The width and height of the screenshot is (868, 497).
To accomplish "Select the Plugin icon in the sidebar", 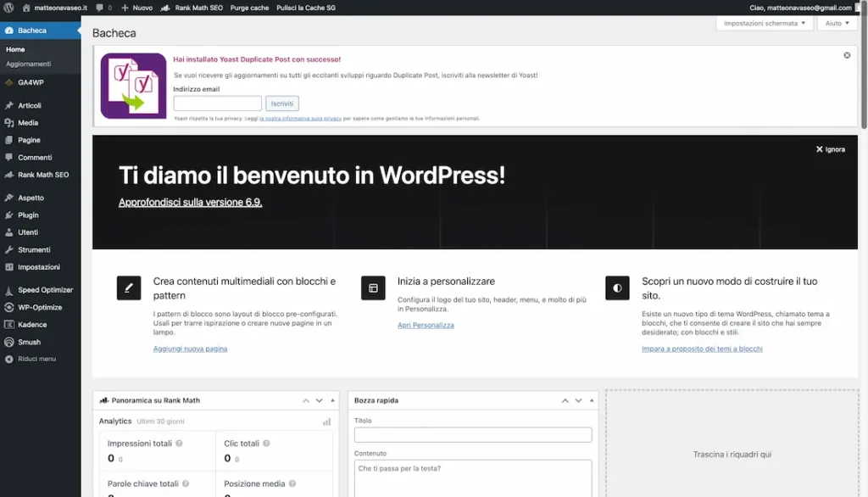I will [x=27, y=215].
